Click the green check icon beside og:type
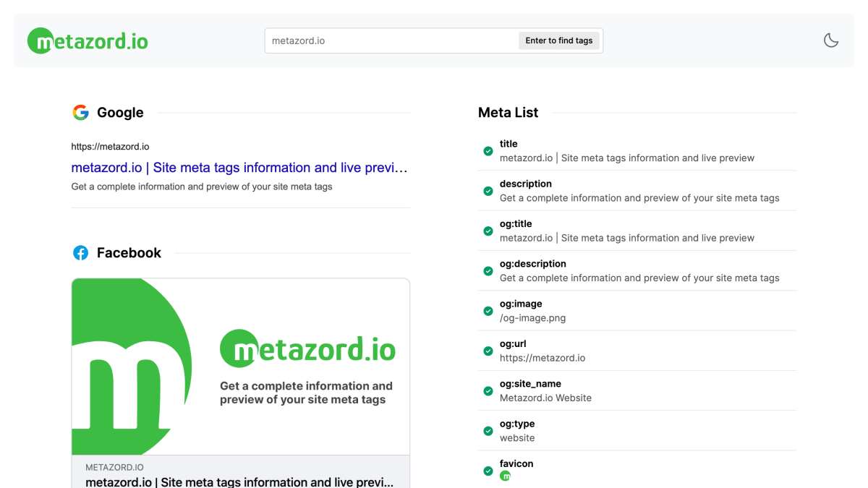This screenshot has width=868, height=488. point(488,431)
